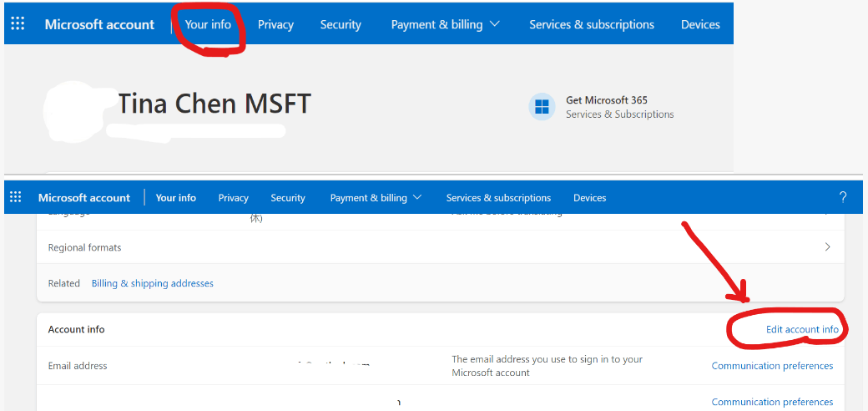
Task: Click Regional formats label
Action: (x=84, y=247)
